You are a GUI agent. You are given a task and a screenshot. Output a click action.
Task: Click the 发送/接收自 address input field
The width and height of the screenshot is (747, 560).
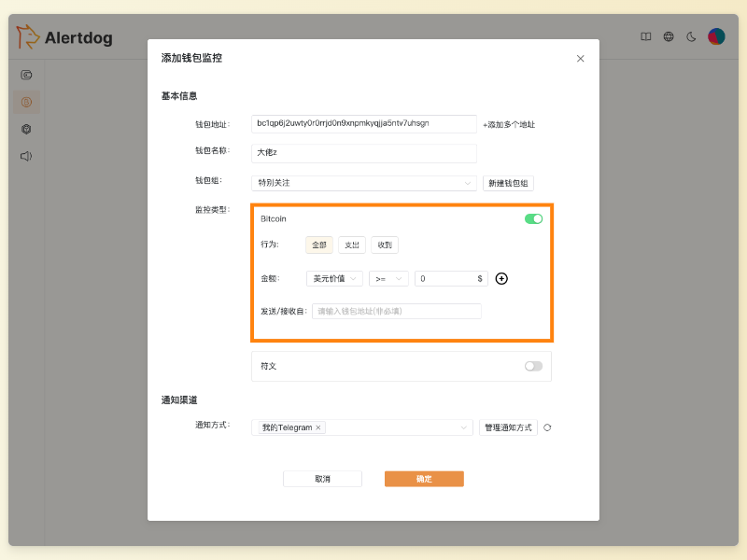click(396, 312)
